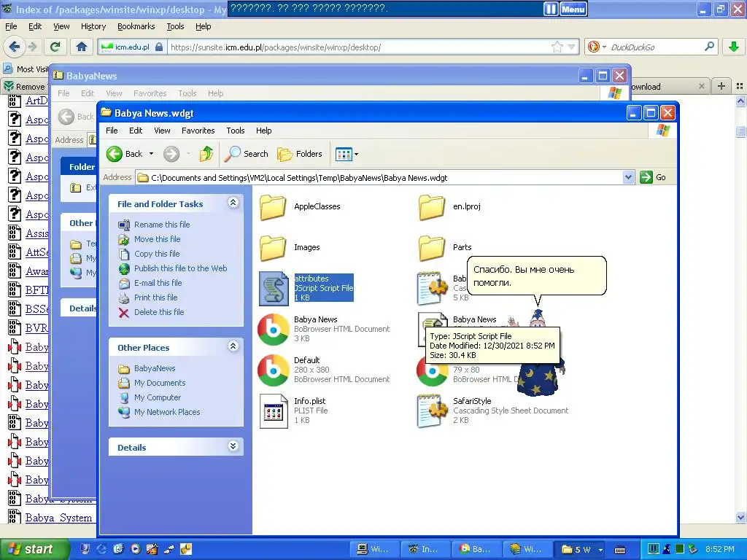Click the Firefox downloads green arrow

coord(734,47)
